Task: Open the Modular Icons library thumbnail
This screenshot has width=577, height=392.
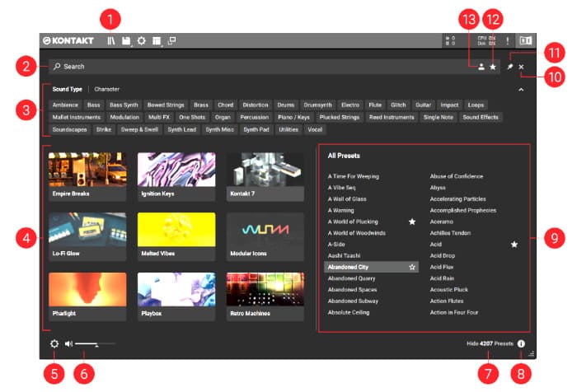Action: [x=265, y=236]
